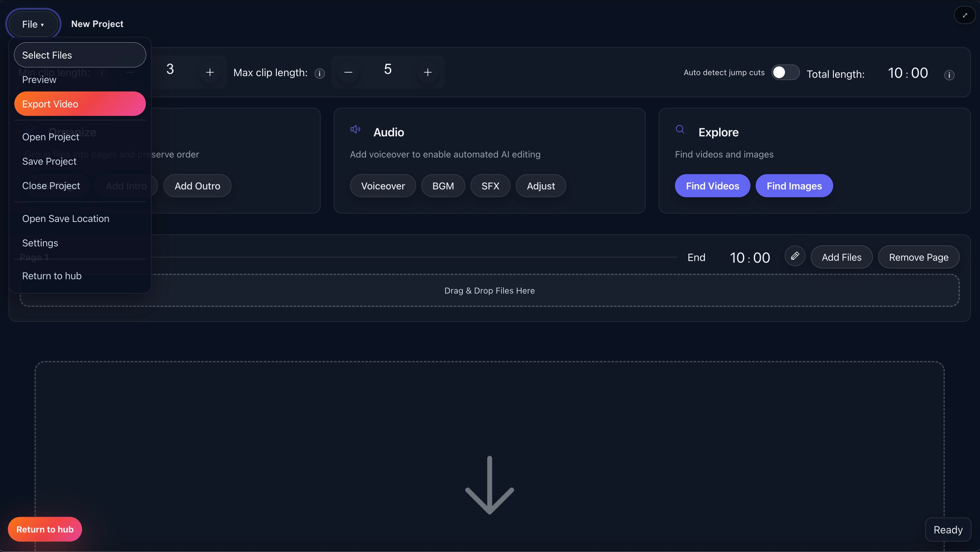
Task: Choose Save Project from the menu
Action: (49, 161)
